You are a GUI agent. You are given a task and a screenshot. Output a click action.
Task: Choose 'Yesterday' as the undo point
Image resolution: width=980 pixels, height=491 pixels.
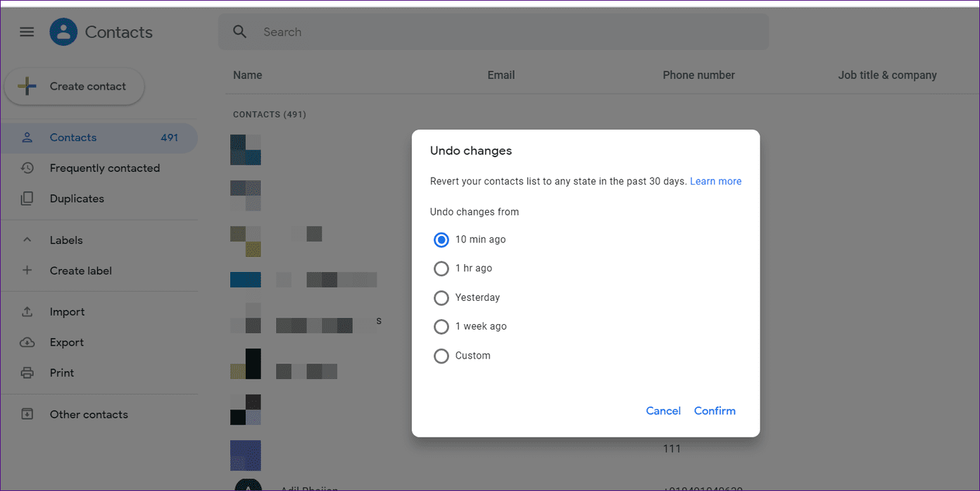pyautogui.click(x=441, y=297)
